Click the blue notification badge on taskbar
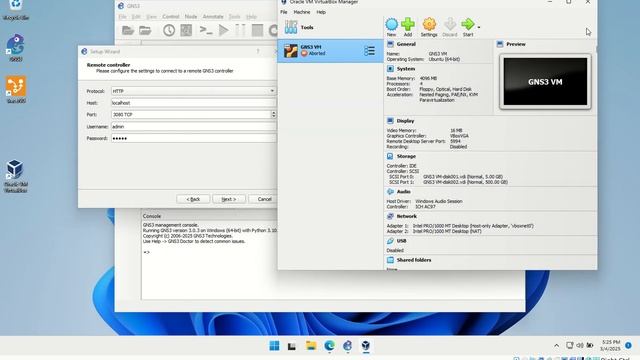 pyautogui.click(x=628, y=345)
